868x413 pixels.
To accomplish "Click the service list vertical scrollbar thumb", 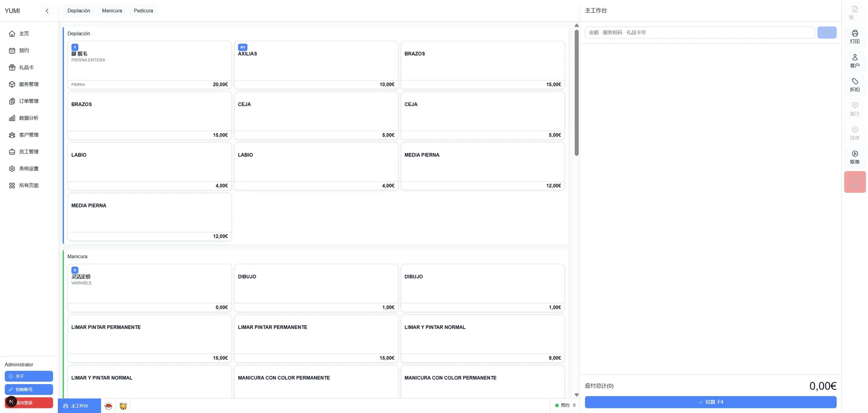I will pos(576,93).
